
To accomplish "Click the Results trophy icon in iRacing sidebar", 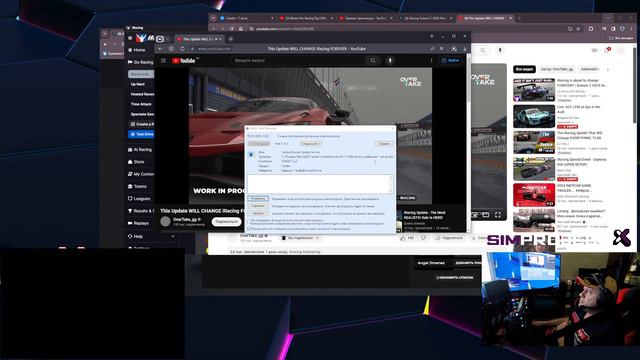I will (130, 211).
